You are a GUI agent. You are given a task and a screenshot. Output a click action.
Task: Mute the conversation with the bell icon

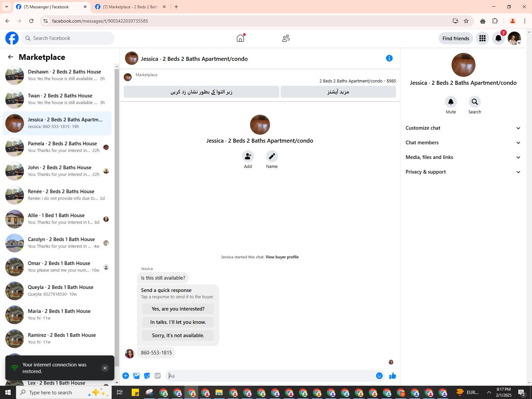pos(451,102)
